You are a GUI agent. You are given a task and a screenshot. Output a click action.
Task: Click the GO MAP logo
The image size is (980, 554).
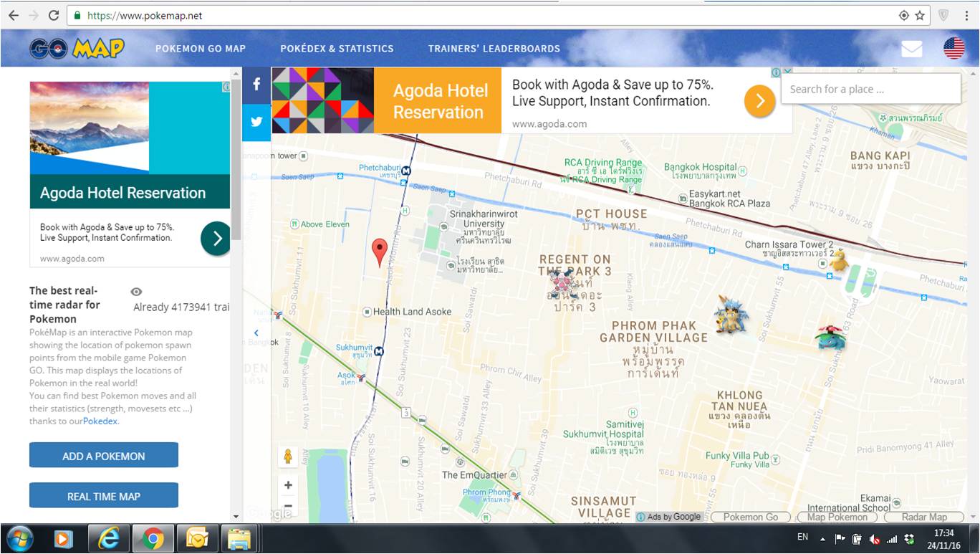[77, 48]
